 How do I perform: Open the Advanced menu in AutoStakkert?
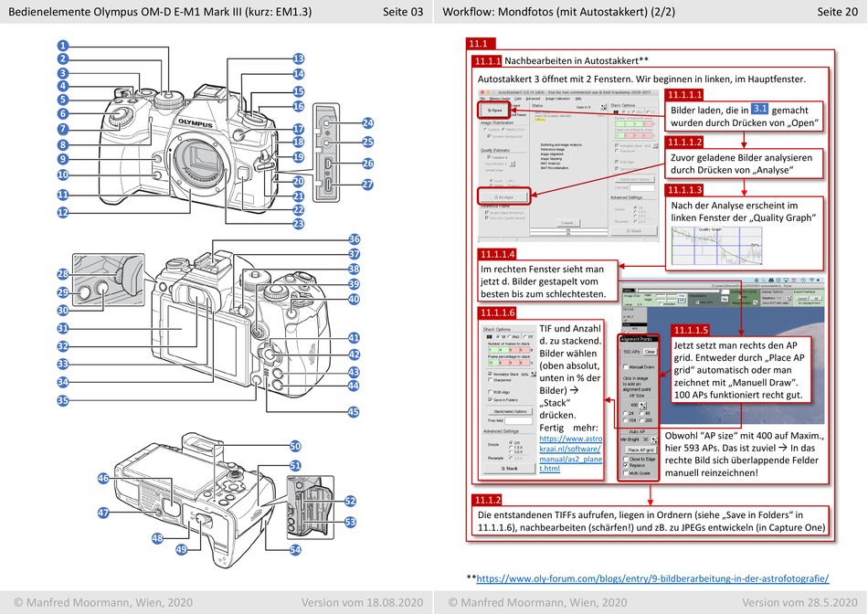533,99
